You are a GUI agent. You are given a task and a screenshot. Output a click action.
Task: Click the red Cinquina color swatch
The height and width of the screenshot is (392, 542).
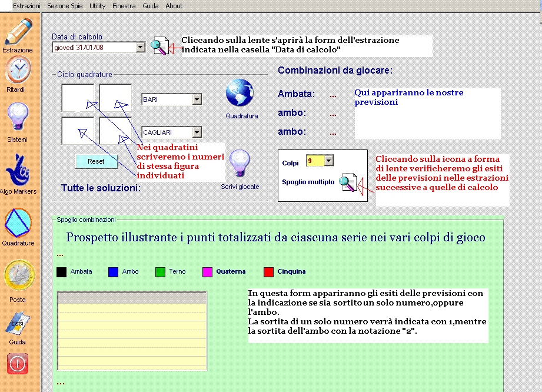268,272
